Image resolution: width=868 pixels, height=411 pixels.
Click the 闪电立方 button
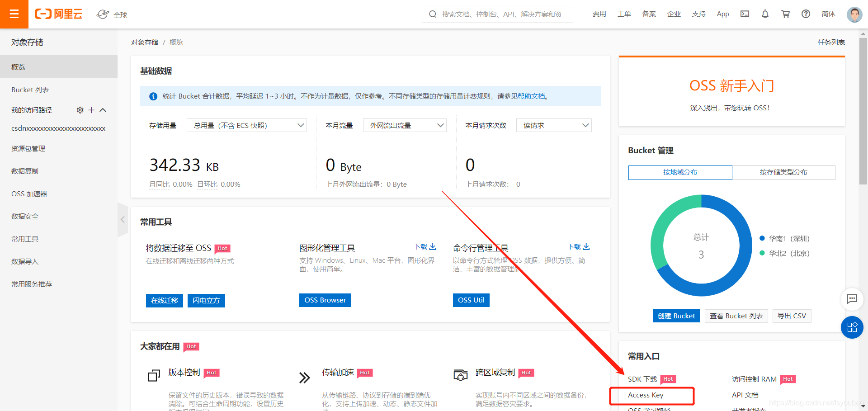pyautogui.click(x=206, y=300)
